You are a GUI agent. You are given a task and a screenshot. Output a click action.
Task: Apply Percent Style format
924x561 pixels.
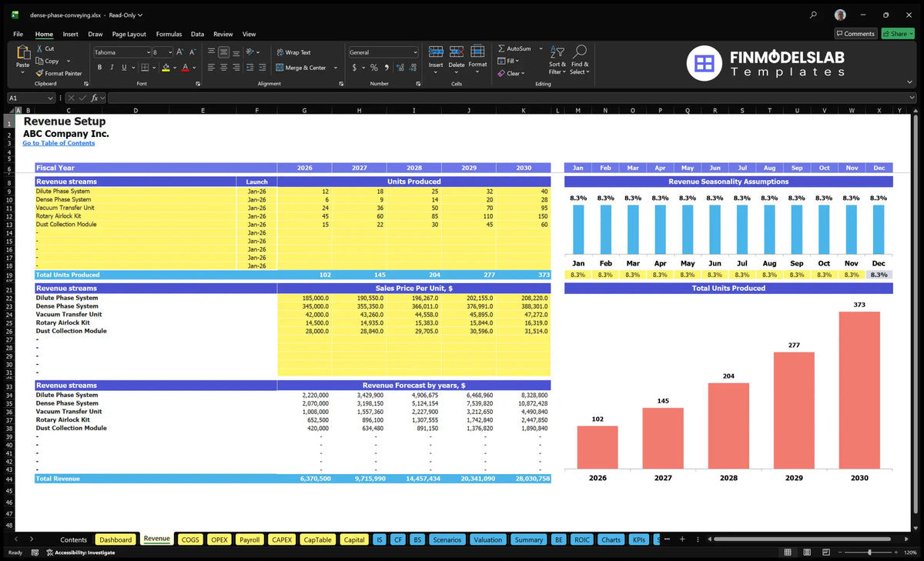[374, 68]
